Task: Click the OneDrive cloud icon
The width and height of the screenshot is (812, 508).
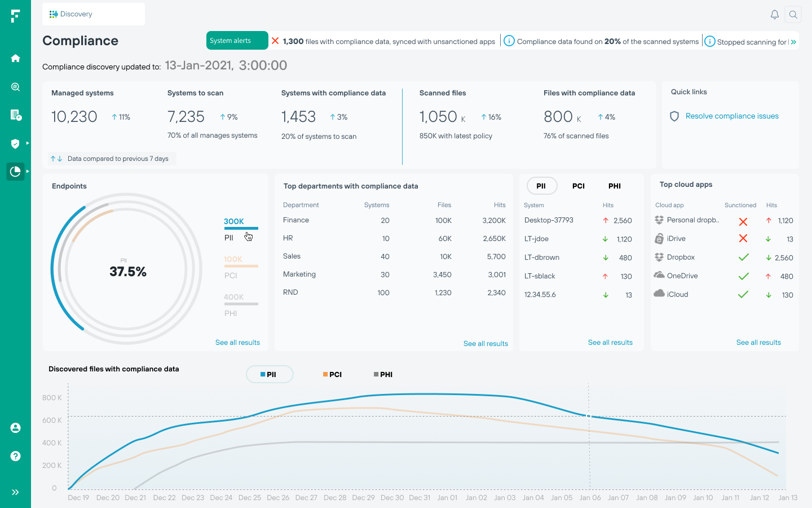Action: (x=659, y=275)
